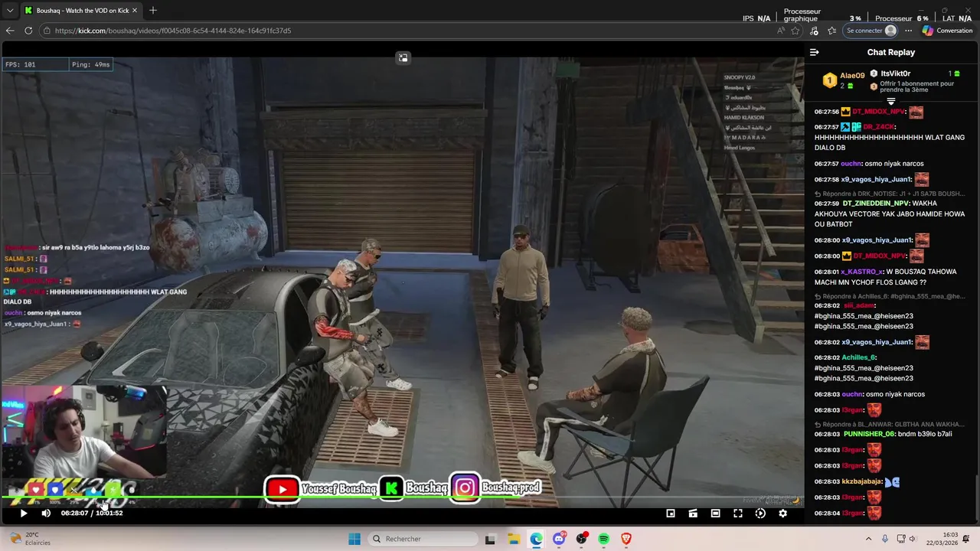Click ItsVikt0r in the gift leaderboard
980x551 pixels.
(895, 73)
